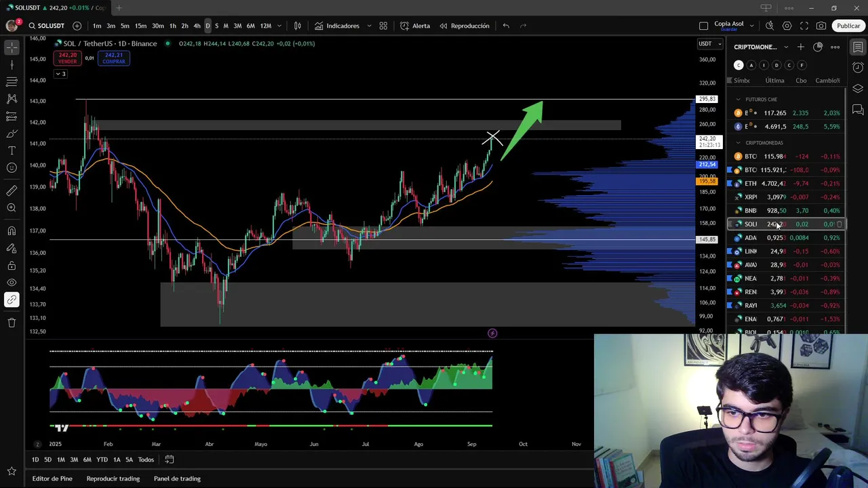The width and height of the screenshot is (868, 488).
Task: Open favorites star toolbar at bottom left
Action: [12, 471]
